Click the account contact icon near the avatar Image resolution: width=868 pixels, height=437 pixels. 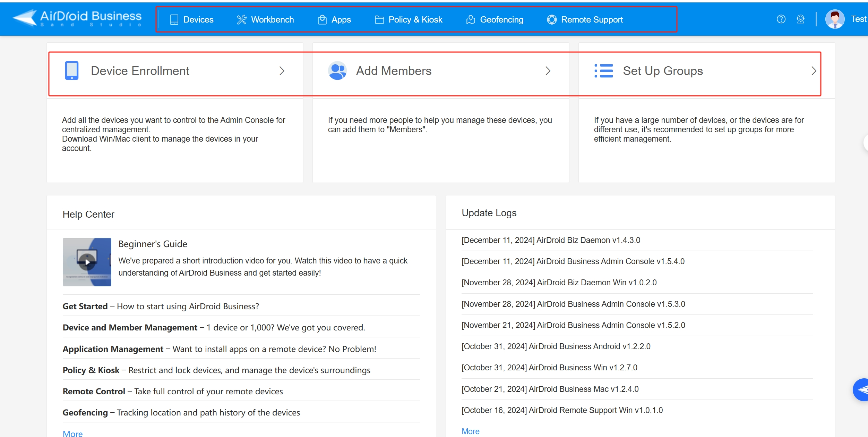801,19
